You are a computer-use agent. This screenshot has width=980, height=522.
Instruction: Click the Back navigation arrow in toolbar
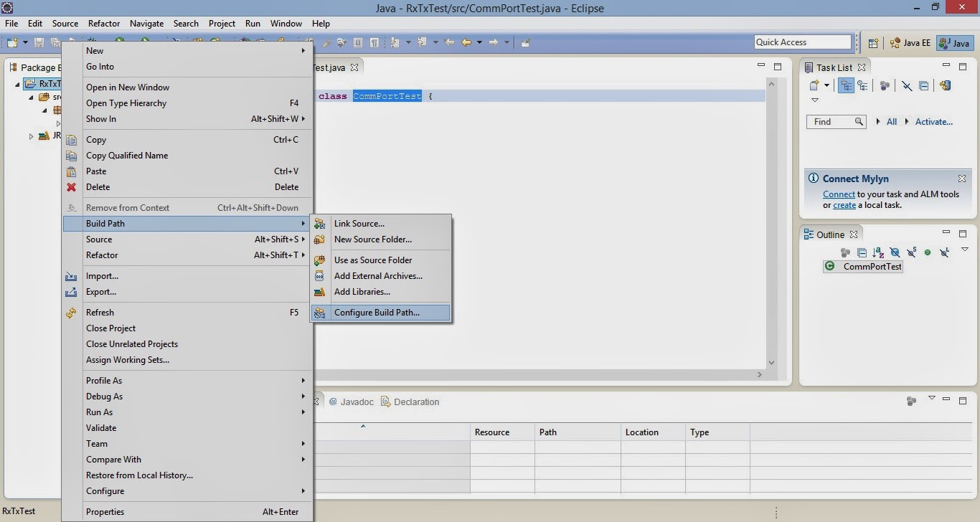point(466,43)
